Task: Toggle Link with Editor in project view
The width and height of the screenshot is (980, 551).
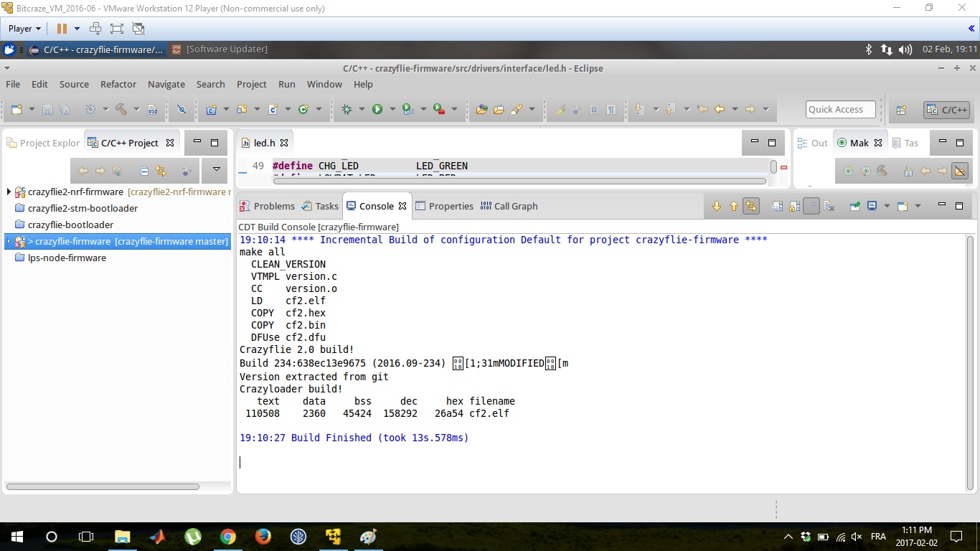Action: tap(161, 171)
